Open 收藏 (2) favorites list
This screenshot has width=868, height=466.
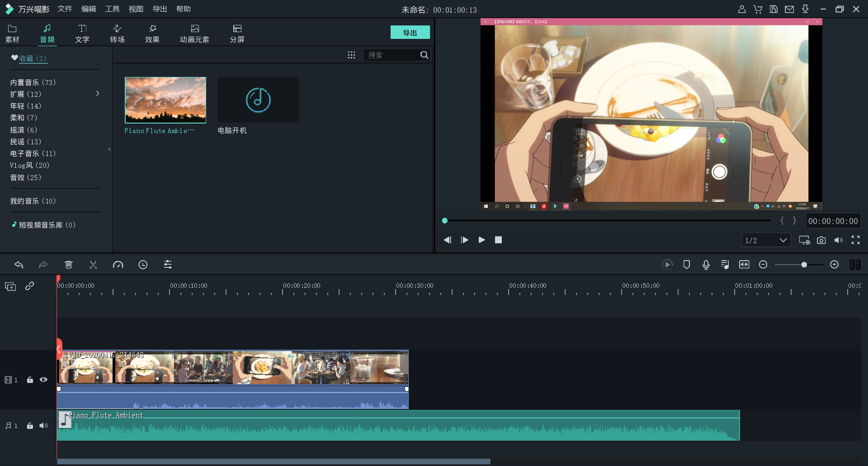pos(29,58)
